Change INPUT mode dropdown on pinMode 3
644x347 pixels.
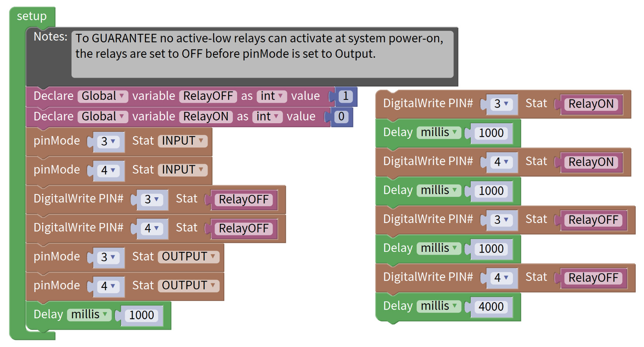183,141
